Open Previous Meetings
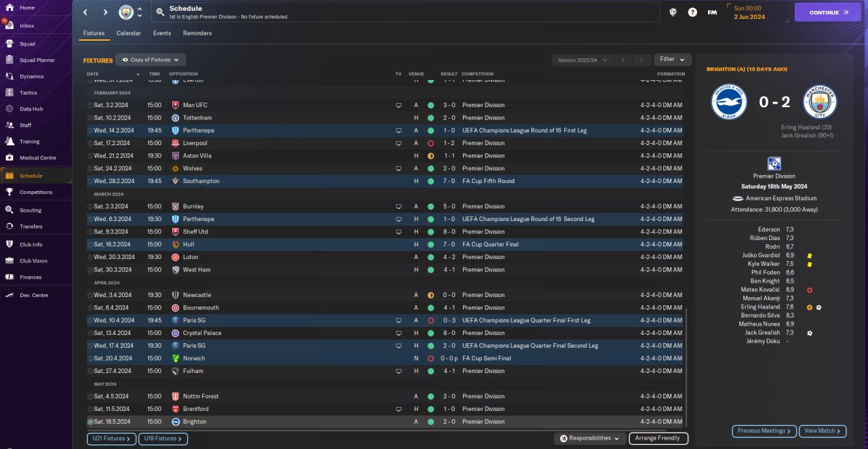868x449 pixels. point(764,431)
